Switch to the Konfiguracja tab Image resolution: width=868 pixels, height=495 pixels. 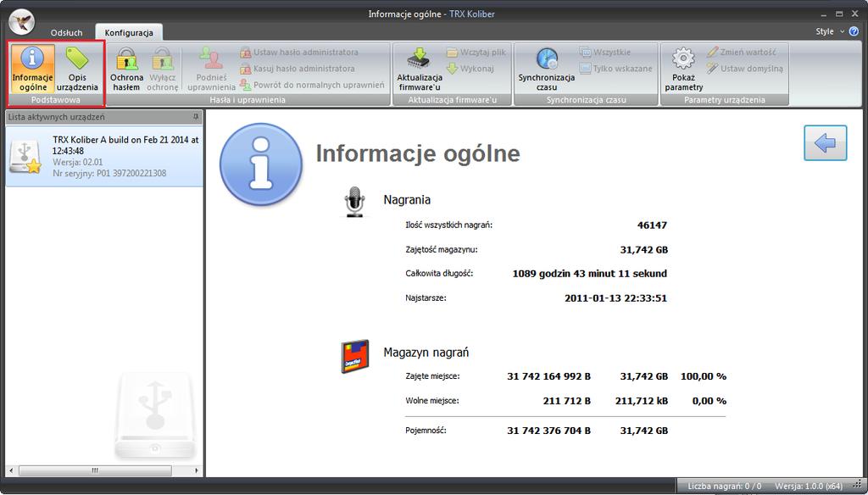click(x=129, y=33)
